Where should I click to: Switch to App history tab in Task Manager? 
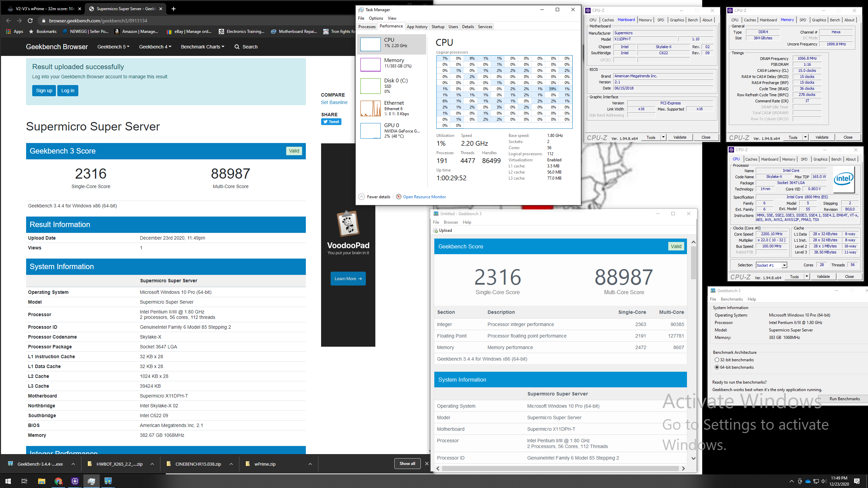tap(417, 27)
